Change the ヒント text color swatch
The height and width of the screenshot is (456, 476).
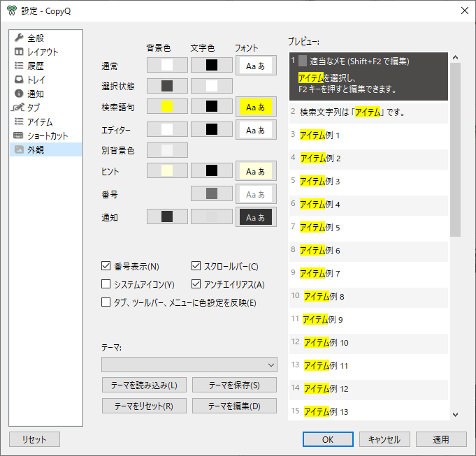pyautogui.click(x=212, y=170)
